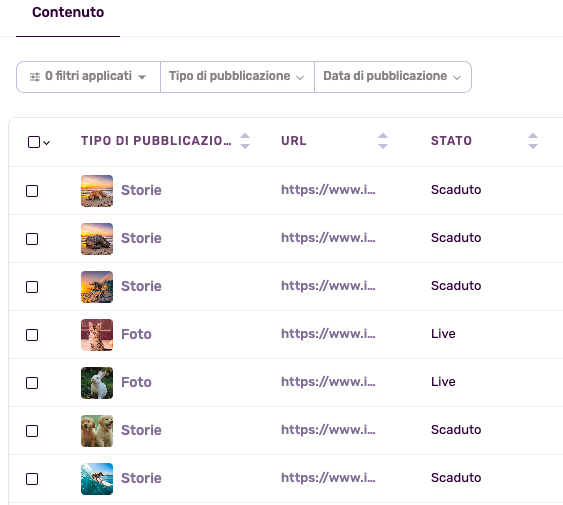
Task: Open the surfing dog Storie thumbnail
Action: 97,479
